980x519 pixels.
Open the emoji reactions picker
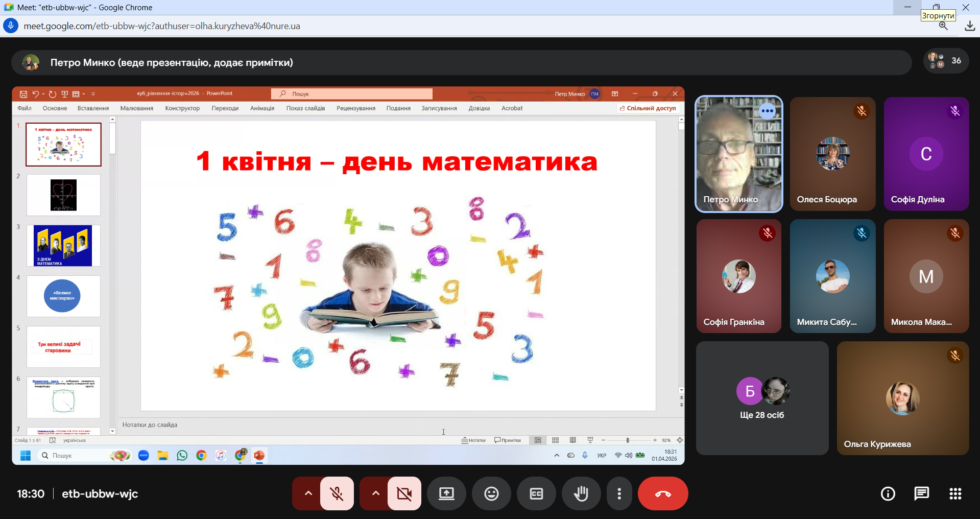[491, 493]
